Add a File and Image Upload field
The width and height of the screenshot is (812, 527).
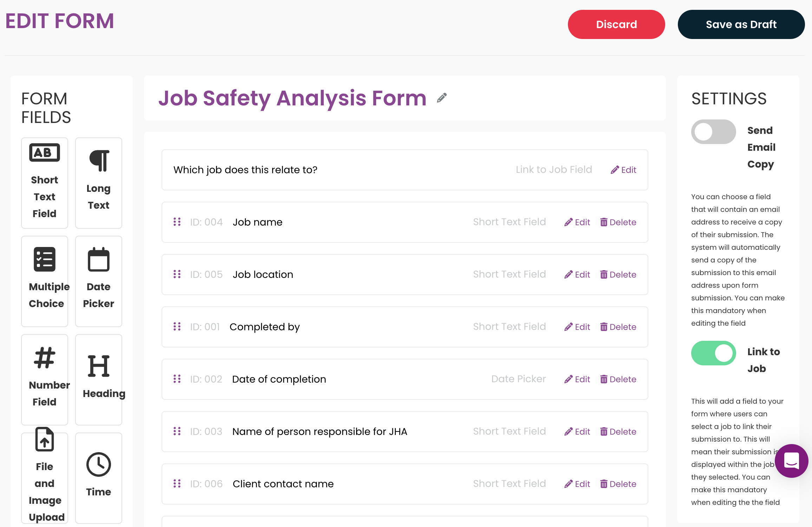(x=45, y=478)
